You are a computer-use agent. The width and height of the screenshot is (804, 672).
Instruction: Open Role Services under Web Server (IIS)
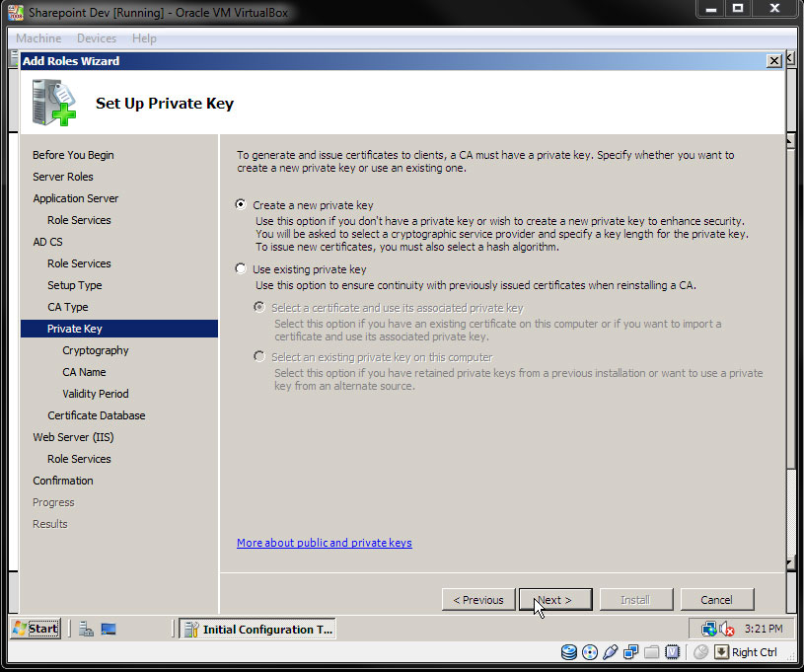(x=79, y=459)
